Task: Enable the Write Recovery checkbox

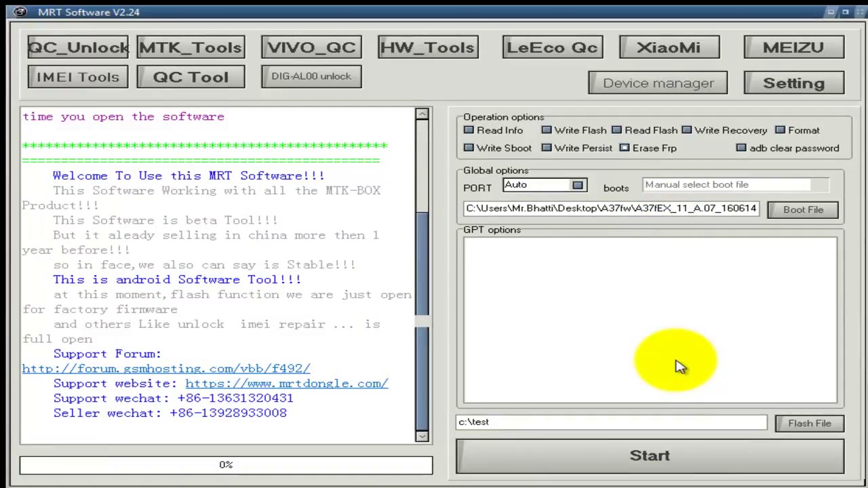Action: pyautogui.click(x=687, y=130)
